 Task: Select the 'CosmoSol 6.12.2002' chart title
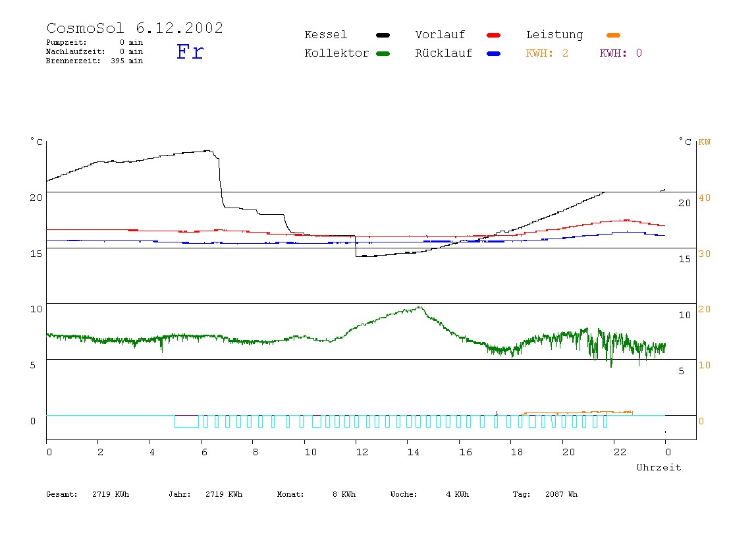point(134,28)
